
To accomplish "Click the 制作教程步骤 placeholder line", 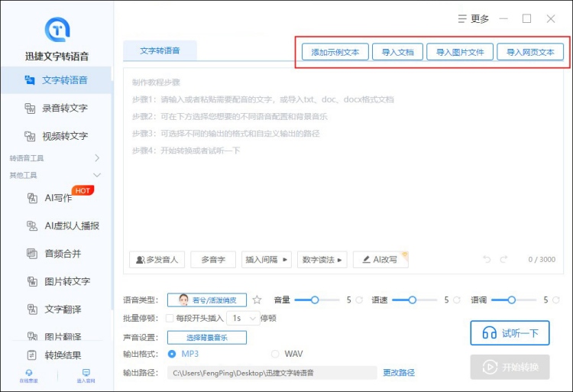I will (x=156, y=83).
